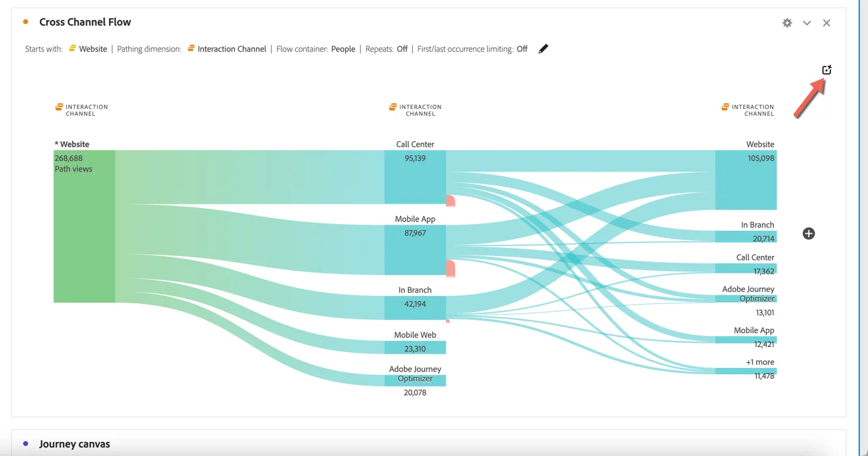
Task: Select the In Branch 42,194 node
Action: [x=415, y=308]
